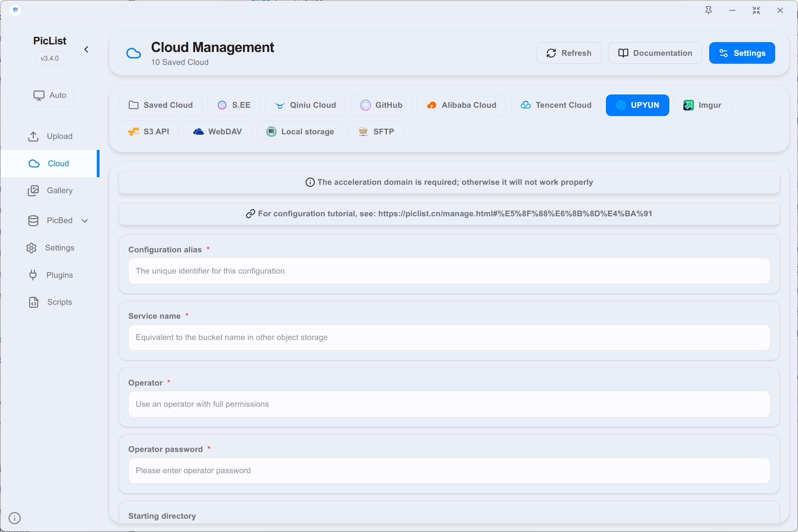Switch to the S3 API tab
The image size is (798, 532).
pyautogui.click(x=148, y=132)
